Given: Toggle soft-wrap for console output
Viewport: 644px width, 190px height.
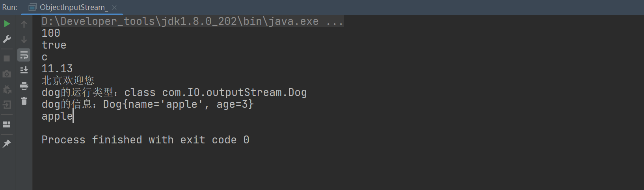Looking at the screenshot, I should [24, 55].
